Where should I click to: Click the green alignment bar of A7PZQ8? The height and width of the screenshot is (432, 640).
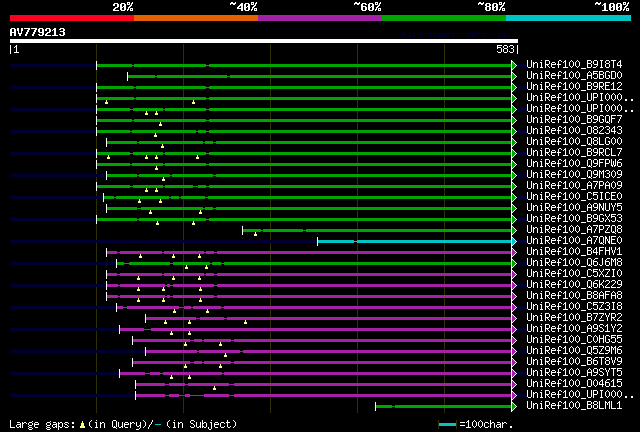pyautogui.click(x=377, y=231)
